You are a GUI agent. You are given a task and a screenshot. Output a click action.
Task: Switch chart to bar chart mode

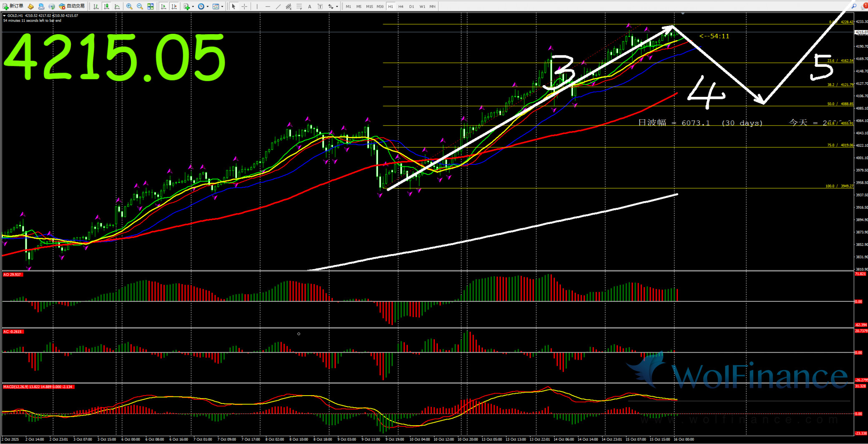(x=96, y=6)
